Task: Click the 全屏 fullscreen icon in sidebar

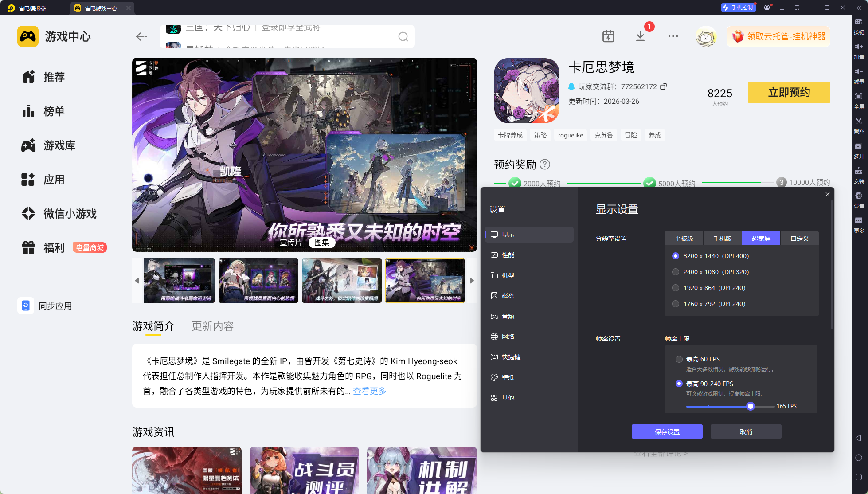Action: point(859,99)
